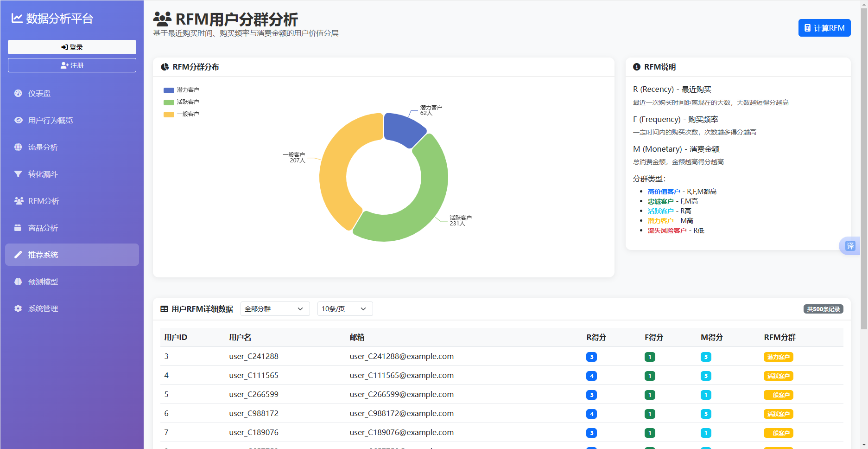This screenshot has width=868, height=449.
Task: Open the 全部分群 segment filter dropdown
Action: 275,309
